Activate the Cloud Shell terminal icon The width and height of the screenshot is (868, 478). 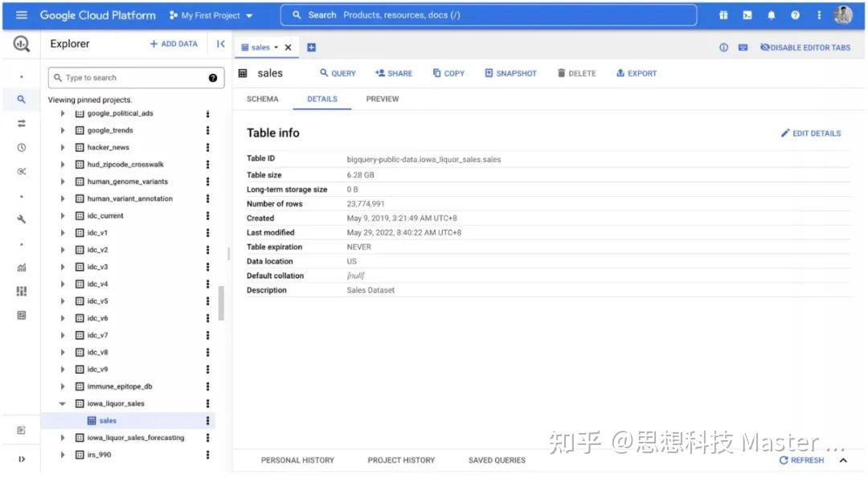pos(747,15)
